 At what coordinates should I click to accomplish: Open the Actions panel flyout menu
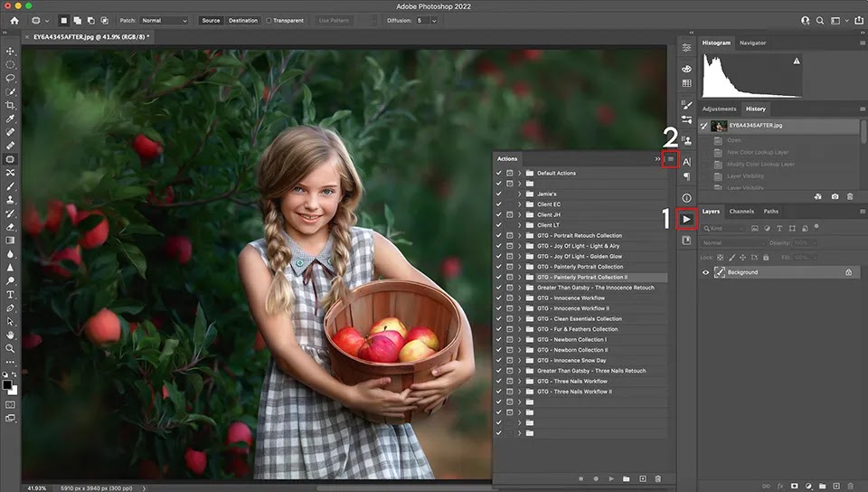pyautogui.click(x=670, y=159)
